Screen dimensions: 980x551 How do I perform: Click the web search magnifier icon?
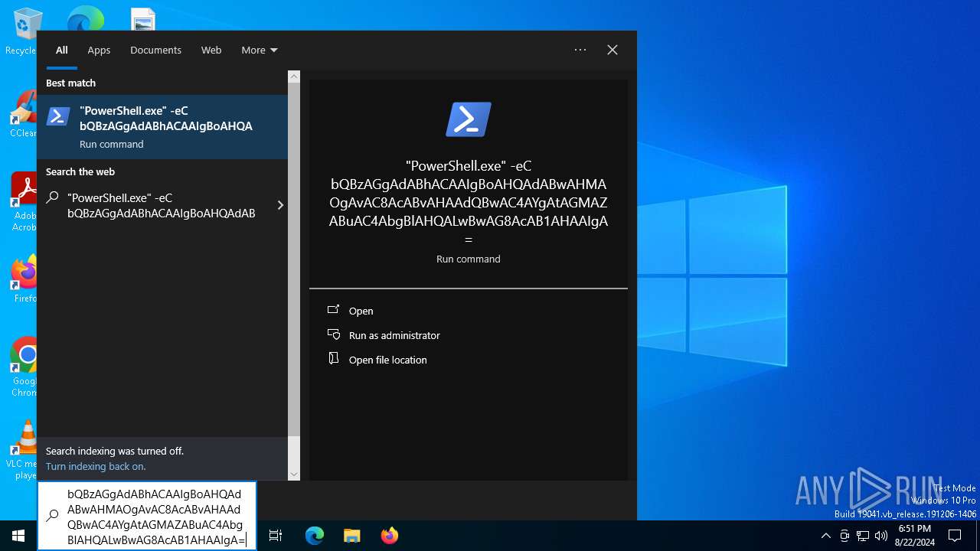coord(52,197)
